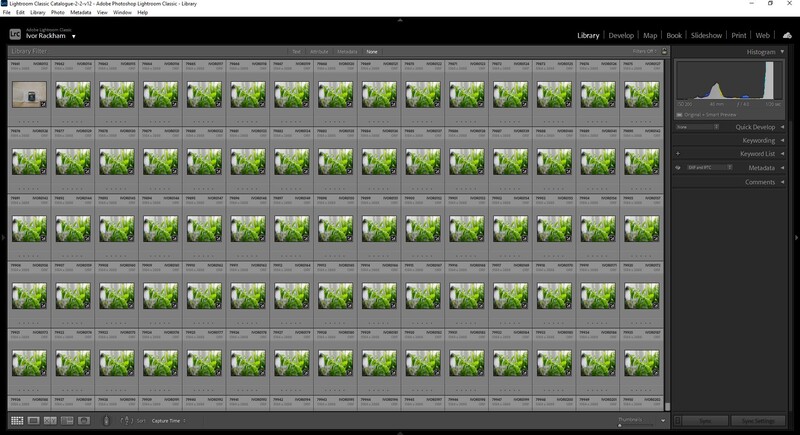Viewport: 800px width, 435px height.
Task: Open the Metadata view set dropdown
Action: pyautogui.click(x=710, y=167)
